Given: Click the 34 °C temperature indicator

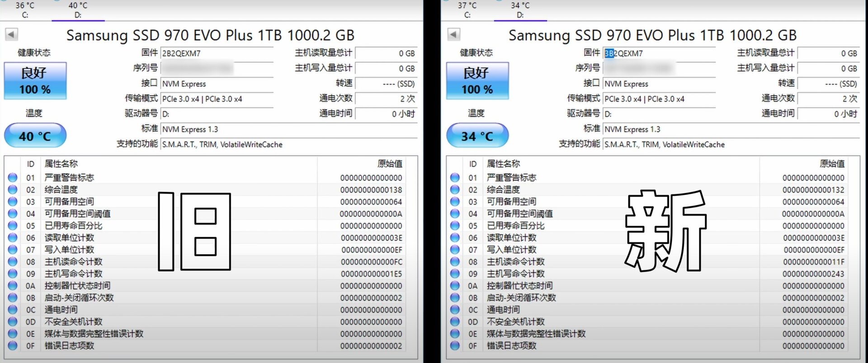Looking at the screenshot, I should pyautogui.click(x=477, y=136).
